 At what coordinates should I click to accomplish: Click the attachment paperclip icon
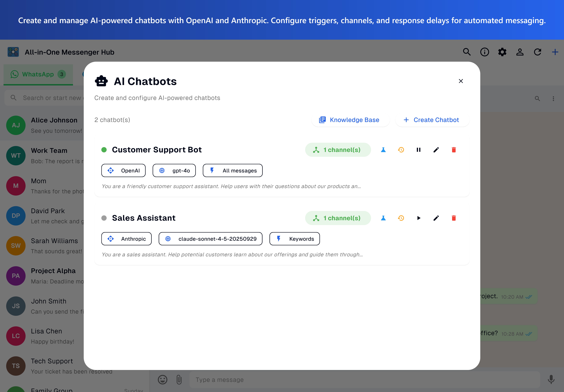[x=179, y=380]
